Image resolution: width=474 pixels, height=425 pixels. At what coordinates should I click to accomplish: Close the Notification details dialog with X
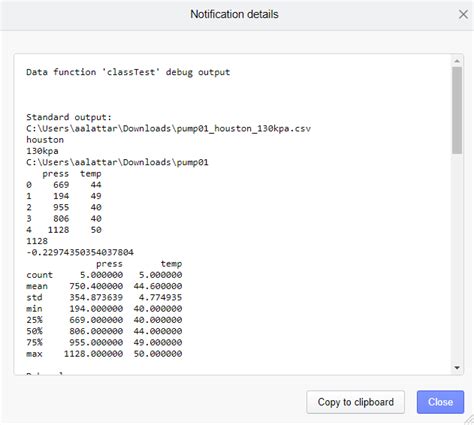(x=463, y=14)
